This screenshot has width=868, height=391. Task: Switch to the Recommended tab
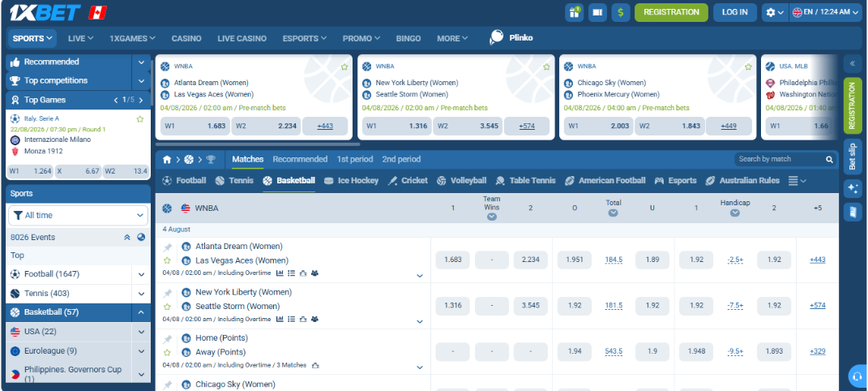300,160
